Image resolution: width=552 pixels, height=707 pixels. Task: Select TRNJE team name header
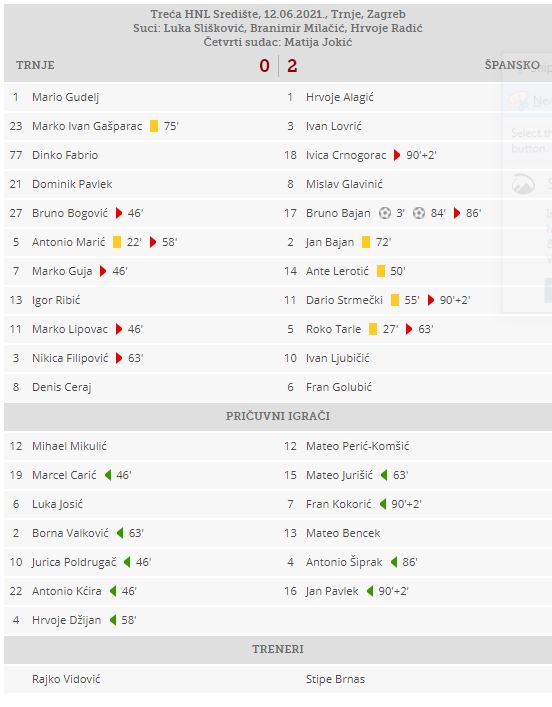click(35, 65)
